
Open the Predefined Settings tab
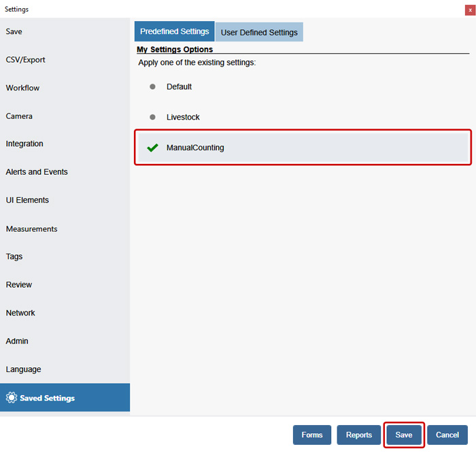point(175,32)
